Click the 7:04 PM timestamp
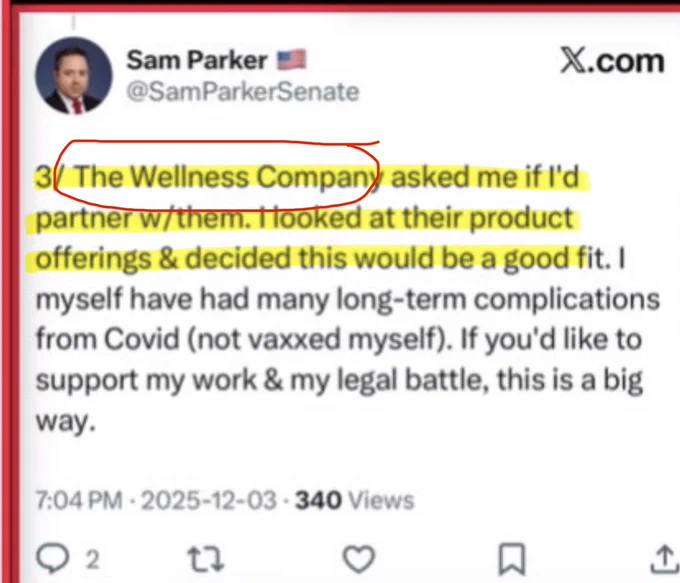The height and width of the screenshot is (583, 680). [x=79, y=500]
